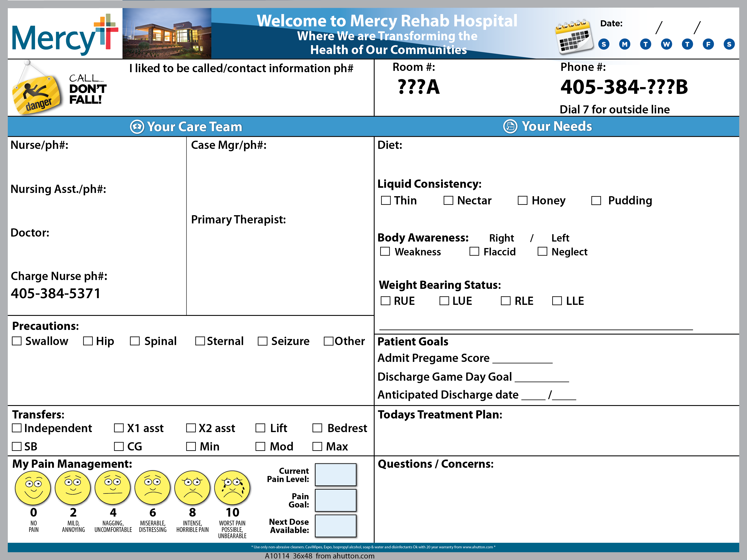
Task: Click the Your Care Team heading
Action: pyautogui.click(x=195, y=127)
